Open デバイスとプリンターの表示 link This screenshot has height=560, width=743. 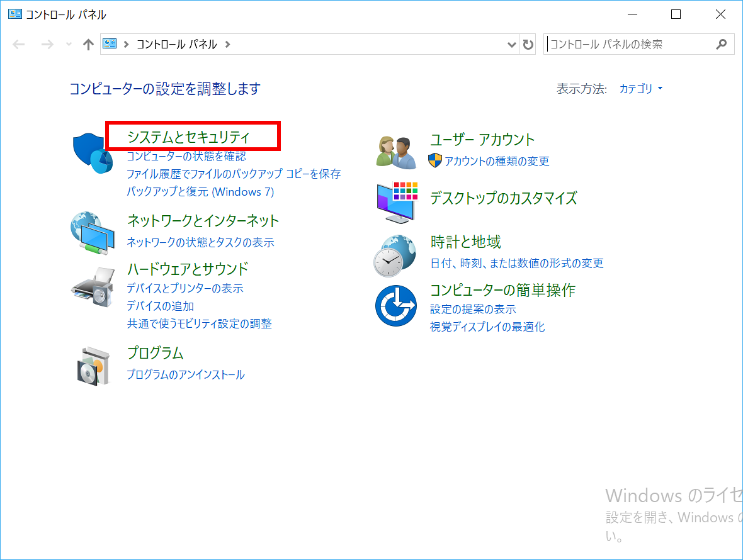pos(184,288)
